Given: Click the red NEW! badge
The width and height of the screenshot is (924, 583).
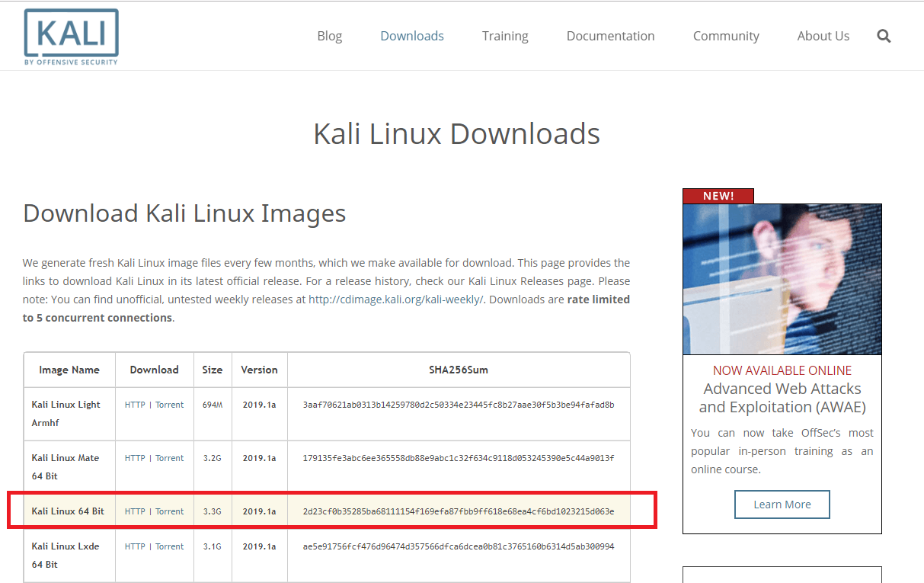Looking at the screenshot, I should [x=718, y=196].
